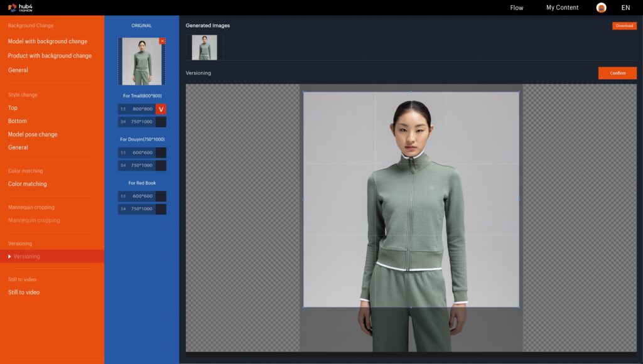Remove original image with red X icon
643x364 pixels.
163,41
